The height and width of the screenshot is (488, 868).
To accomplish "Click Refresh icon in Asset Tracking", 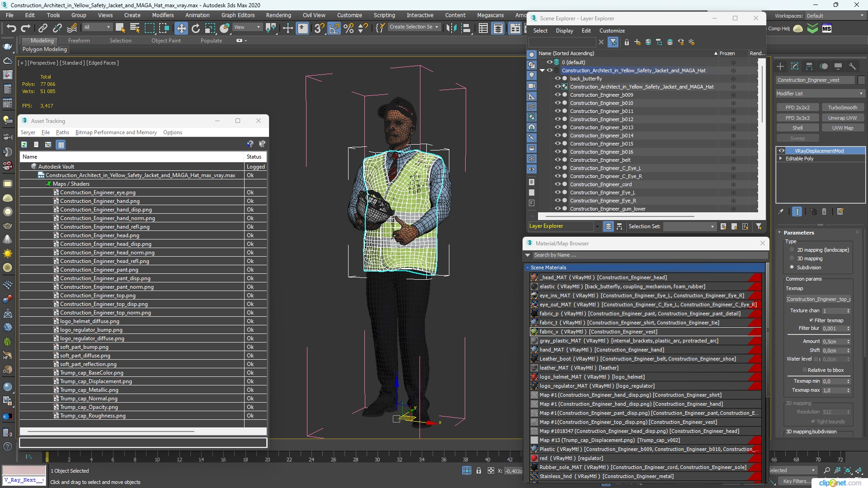I will tap(24, 145).
